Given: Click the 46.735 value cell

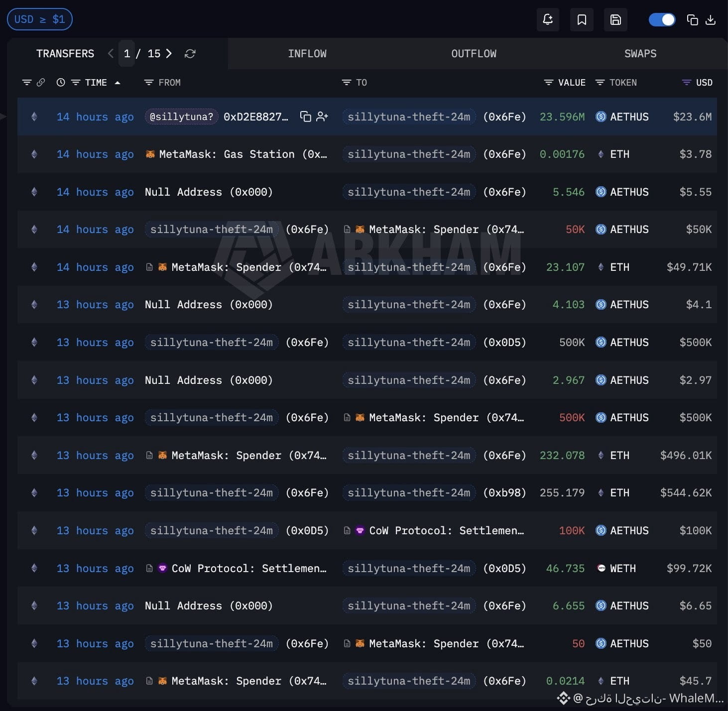Looking at the screenshot, I should coord(565,569).
